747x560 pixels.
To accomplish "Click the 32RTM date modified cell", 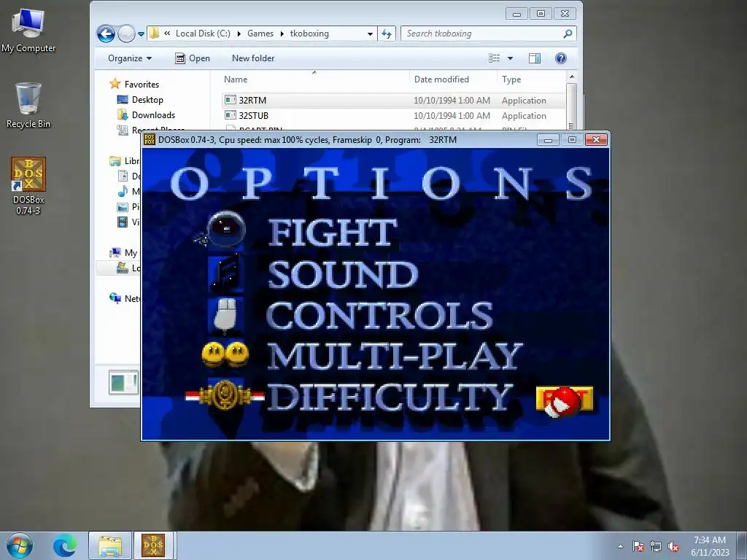I will pyautogui.click(x=452, y=100).
